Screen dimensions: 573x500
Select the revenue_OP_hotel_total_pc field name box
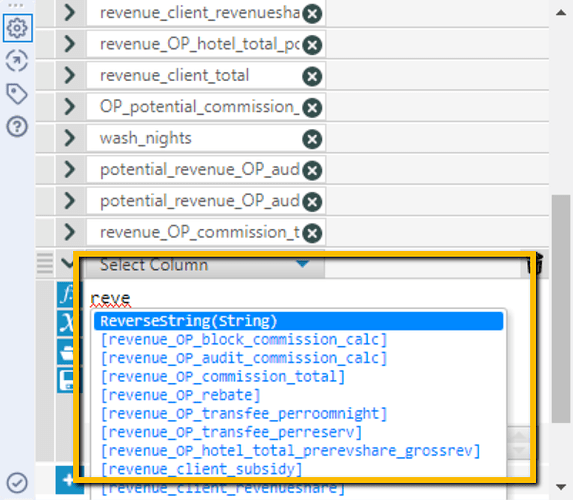(x=206, y=44)
